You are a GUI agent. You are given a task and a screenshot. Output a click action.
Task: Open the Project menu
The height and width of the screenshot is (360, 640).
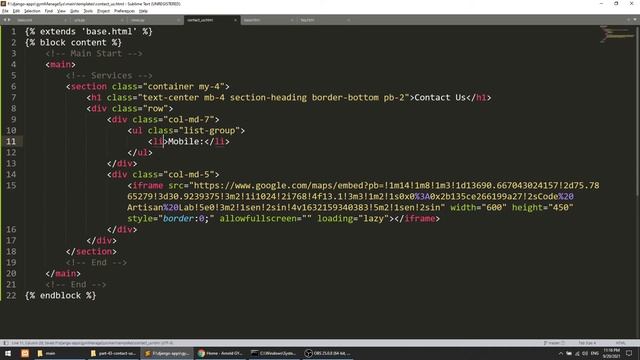103,11
